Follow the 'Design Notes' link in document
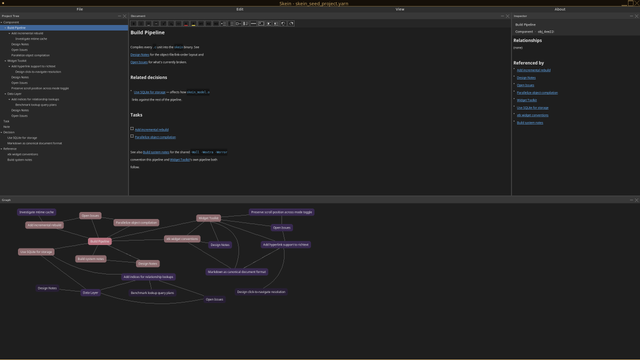The width and height of the screenshot is (640, 360). tap(140, 55)
